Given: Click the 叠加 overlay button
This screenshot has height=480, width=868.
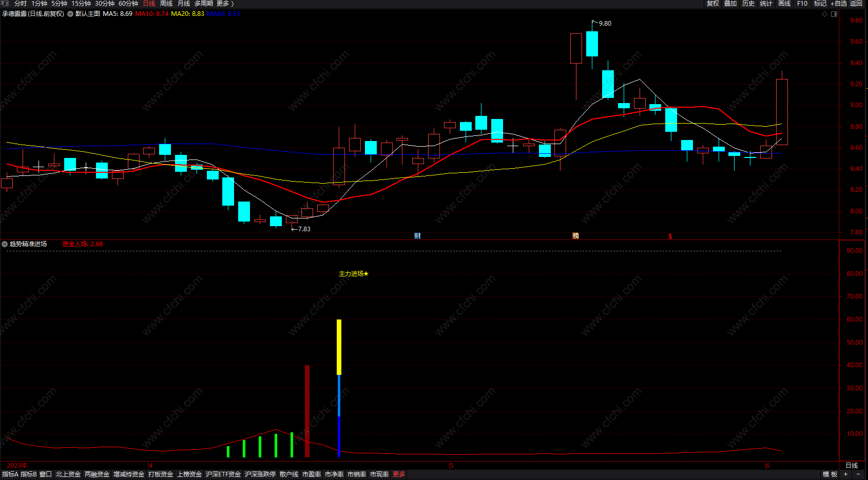Looking at the screenshot, I should pos(730,4).
